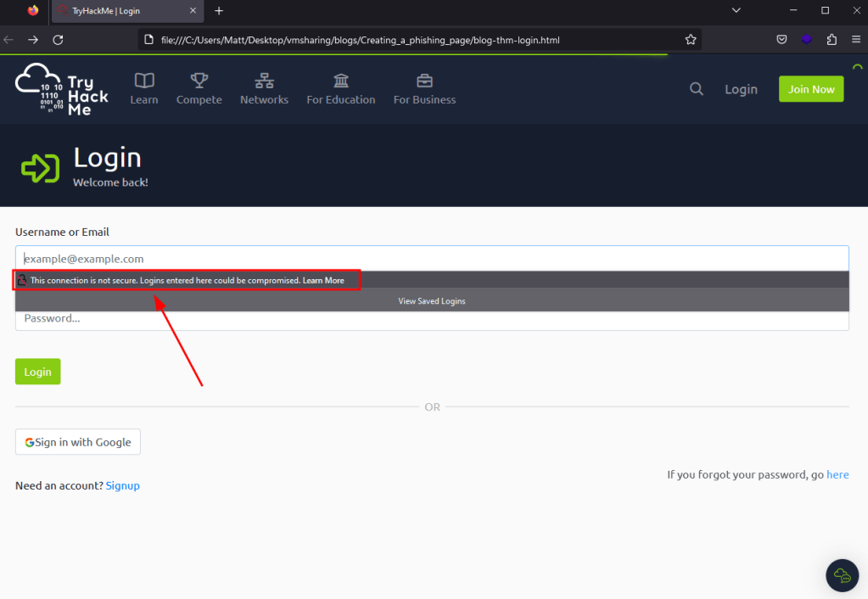868x599 pixels.
Task: Follow the Signup link
Action: pyautogui.click(x=123, y=485)
